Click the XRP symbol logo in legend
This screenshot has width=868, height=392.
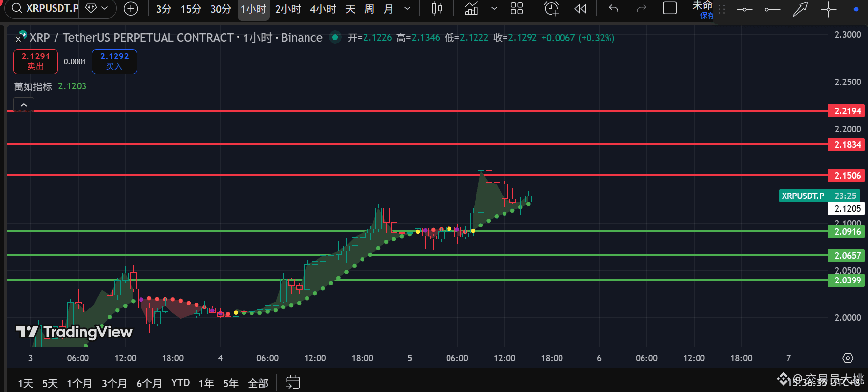(21, 37)
